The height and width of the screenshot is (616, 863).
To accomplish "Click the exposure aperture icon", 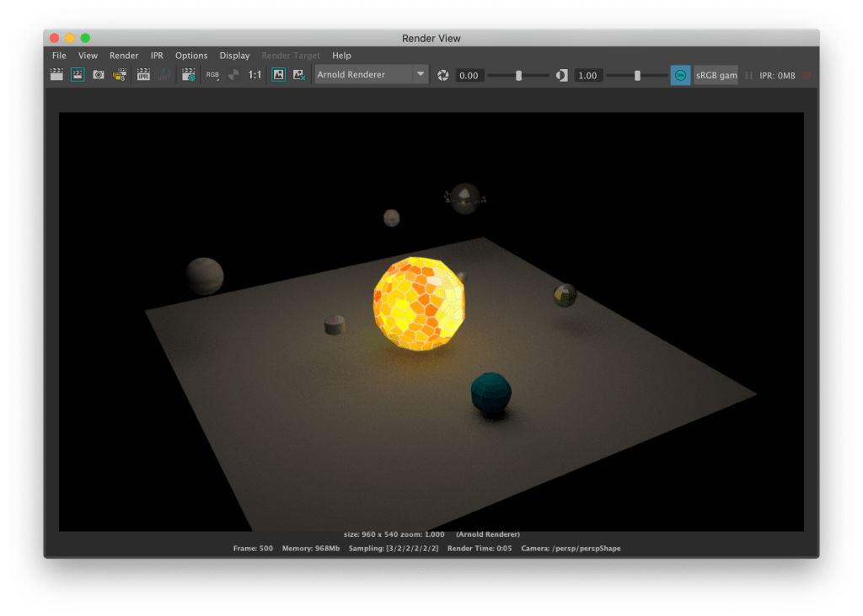I will tap(442, 76).
